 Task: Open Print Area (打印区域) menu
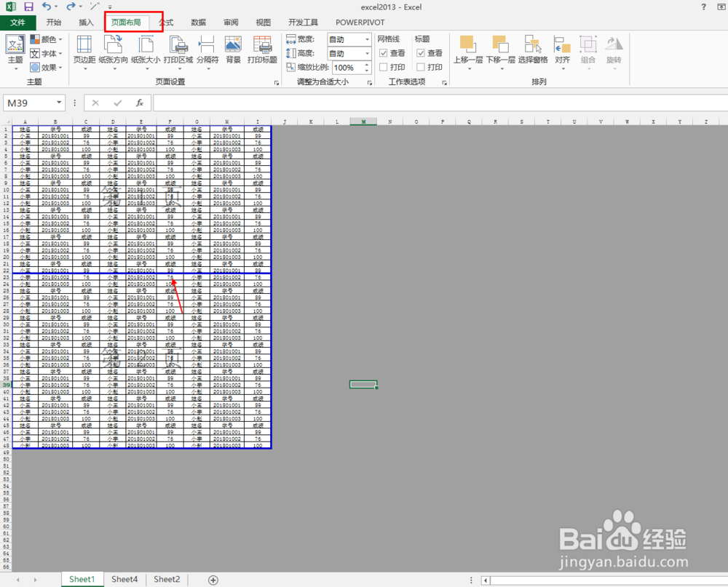coord(178,52)
